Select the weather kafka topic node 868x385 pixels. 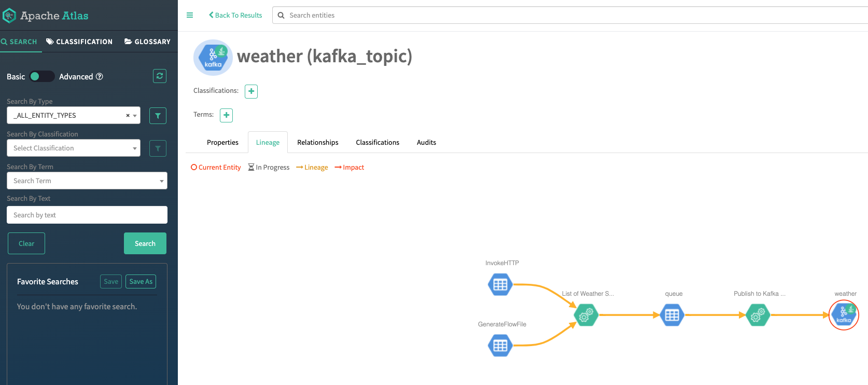tap(844, 315)
